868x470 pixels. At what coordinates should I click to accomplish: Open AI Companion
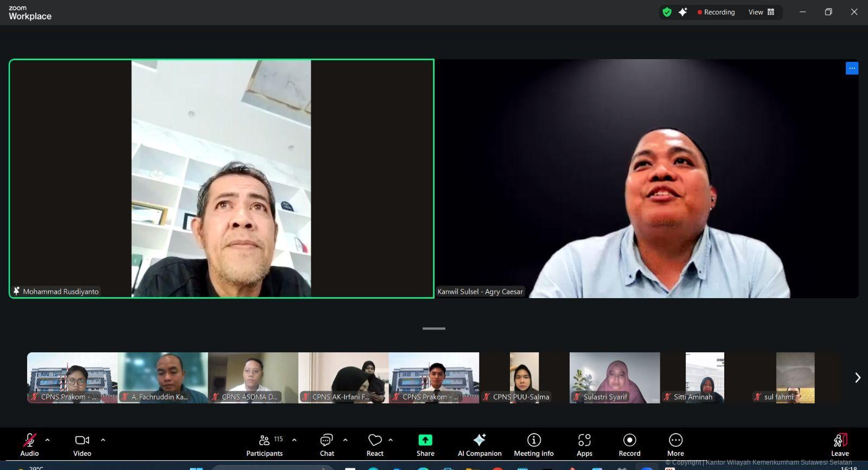[479, 445]
